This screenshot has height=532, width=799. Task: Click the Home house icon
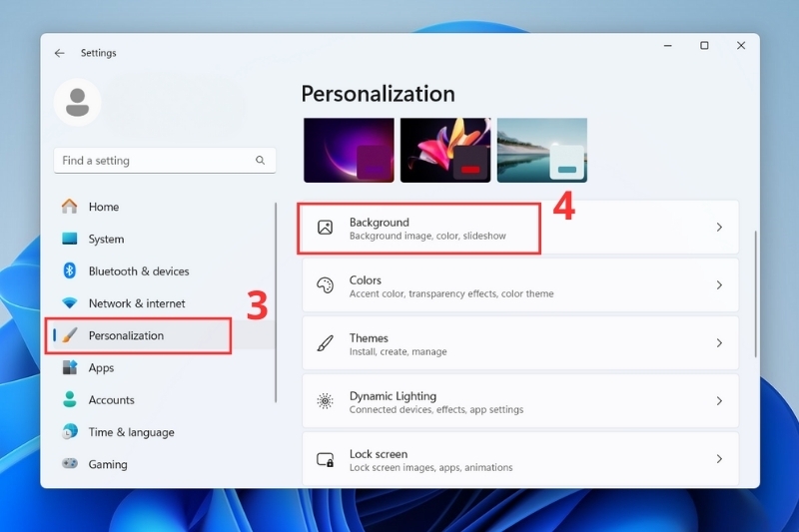tap(69, 207)
